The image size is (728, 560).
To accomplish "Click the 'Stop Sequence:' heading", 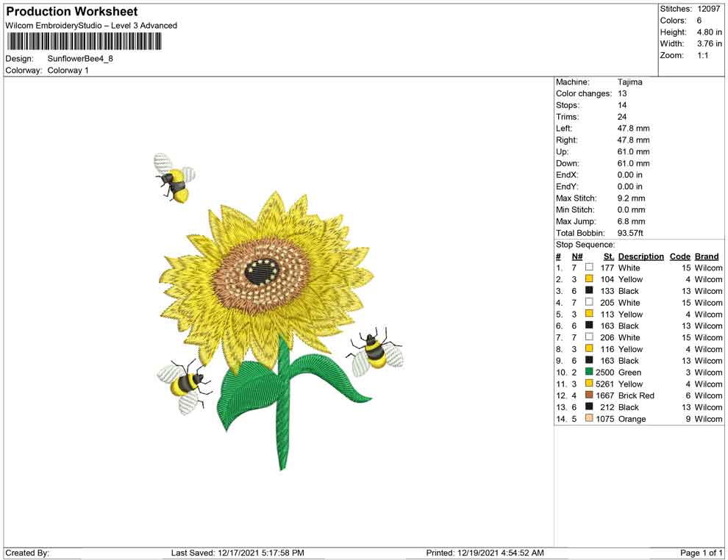I will click(x=585, y=245).
